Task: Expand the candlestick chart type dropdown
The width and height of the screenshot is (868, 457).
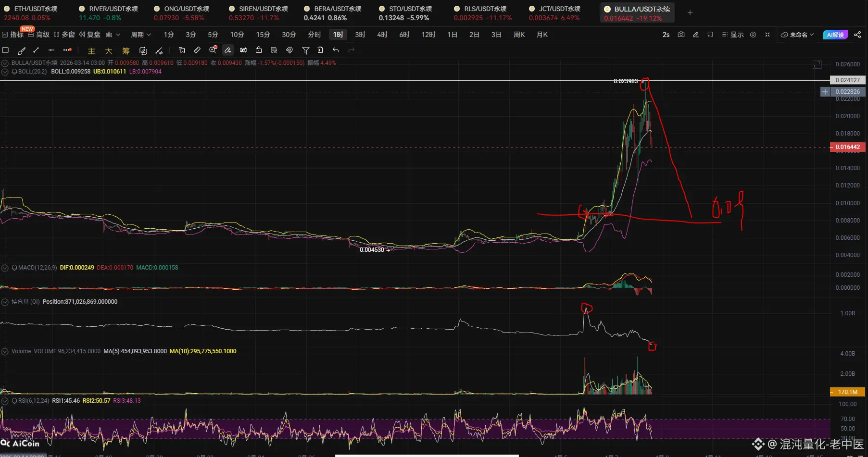Action: [x=113, y=35]
